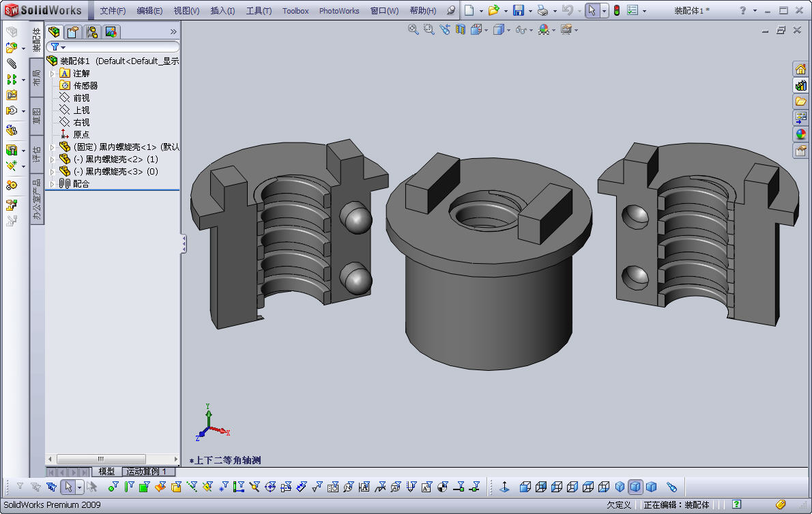Open the 插入(I) menu

(x=222, y=11)
